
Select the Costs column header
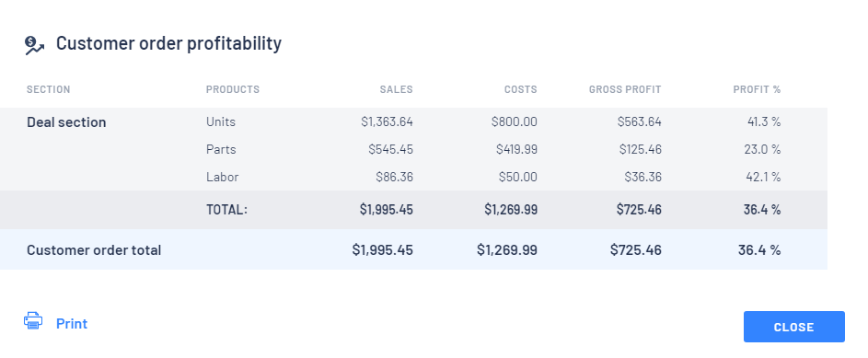click(x=520, y=89)
